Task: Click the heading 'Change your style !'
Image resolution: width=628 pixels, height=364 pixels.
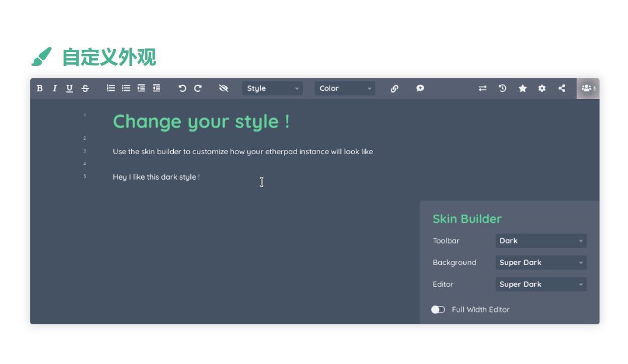Action: tap(201, 122)
